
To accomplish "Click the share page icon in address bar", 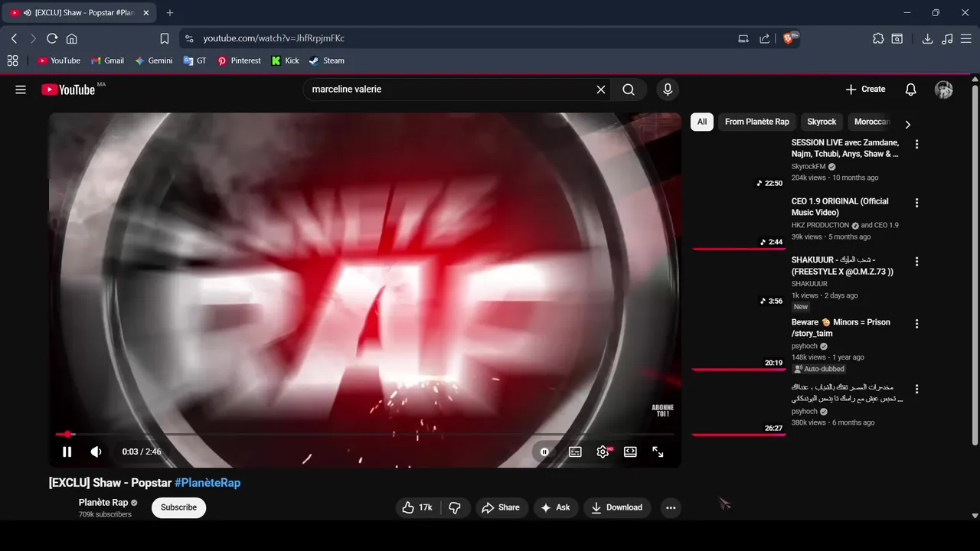I will pyautogui.click(x=764, y=38).
